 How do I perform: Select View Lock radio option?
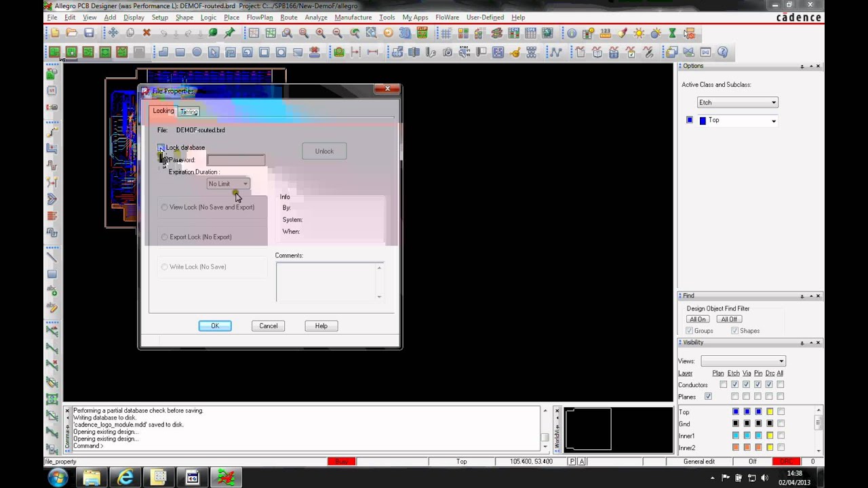164,207
